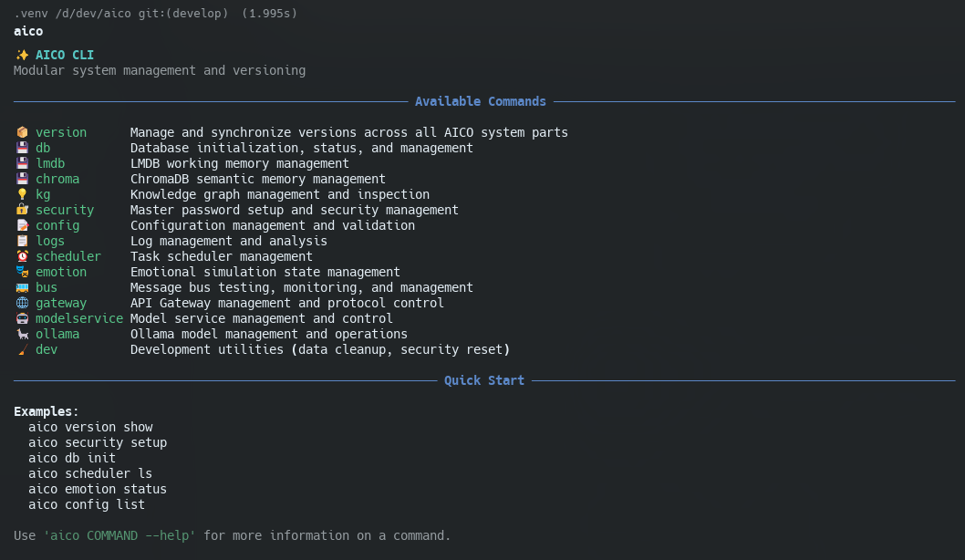Click the '(1.995s)' execution time
The height and width of the screenshot is (560, 965).
pyautogui.click(x=270, y=13)
